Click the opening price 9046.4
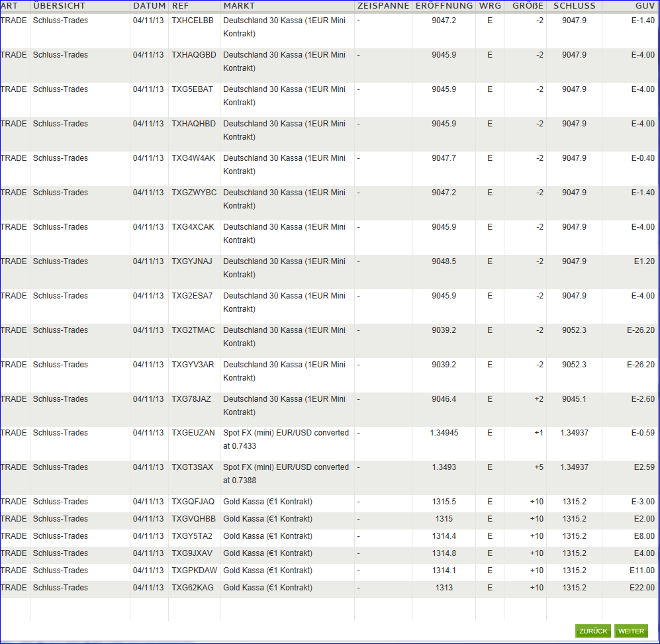 click(444, 399)
